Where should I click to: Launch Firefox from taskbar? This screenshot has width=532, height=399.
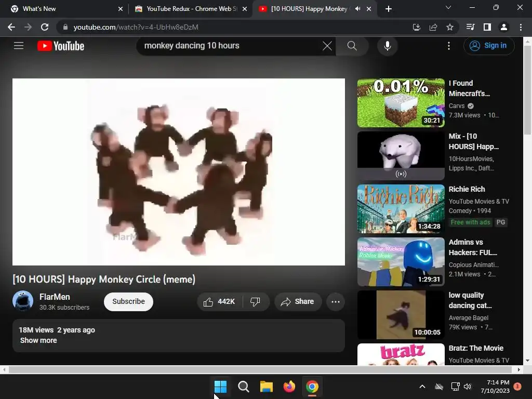[289, 387]
